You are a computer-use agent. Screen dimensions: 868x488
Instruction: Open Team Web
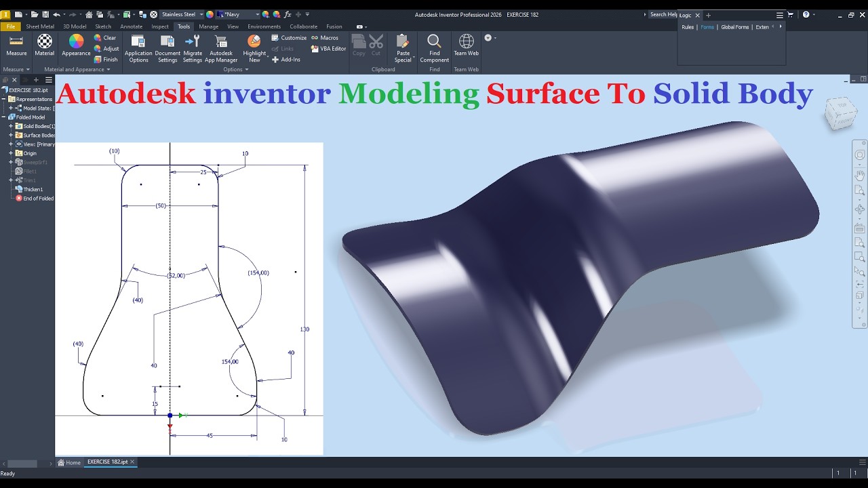click(467, 46)
